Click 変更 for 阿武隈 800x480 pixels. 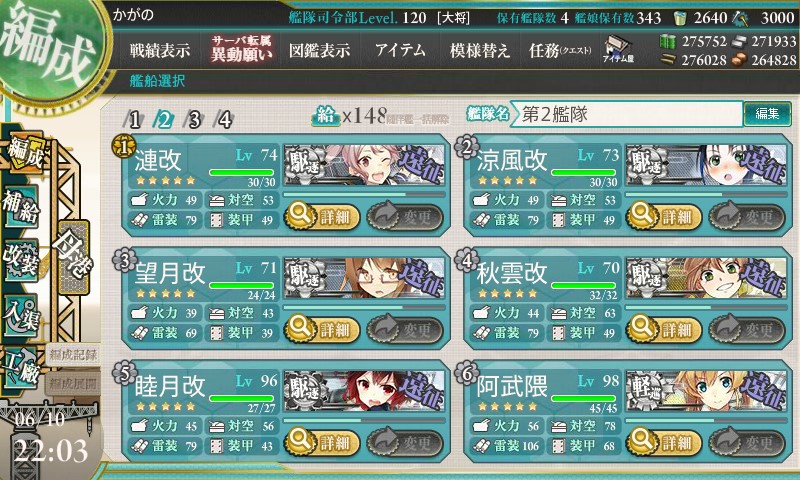tap(746, 443)
